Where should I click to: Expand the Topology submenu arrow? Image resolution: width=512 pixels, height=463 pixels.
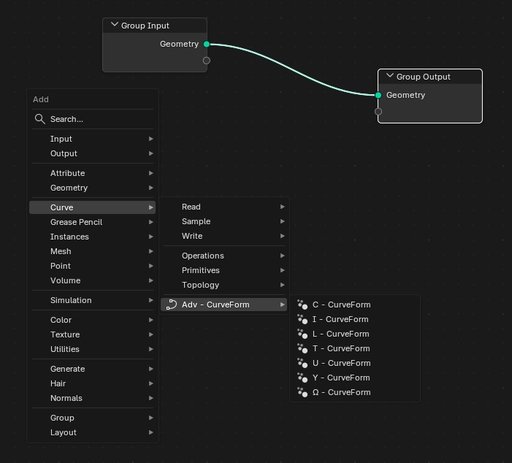(282, 285)
